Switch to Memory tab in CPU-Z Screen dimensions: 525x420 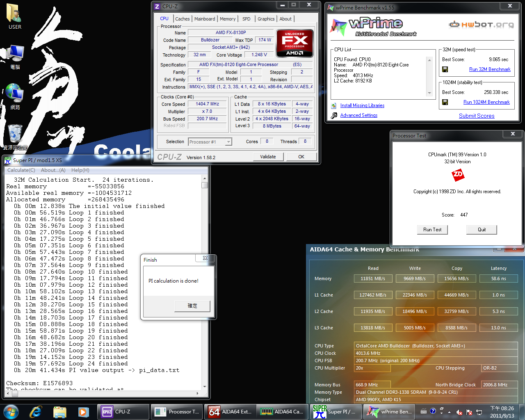[x=228, y=19]
